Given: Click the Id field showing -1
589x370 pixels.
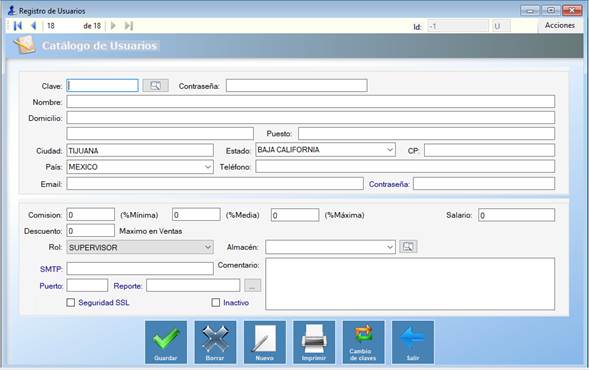Looking at the screenshot, I should pos(458,26).
